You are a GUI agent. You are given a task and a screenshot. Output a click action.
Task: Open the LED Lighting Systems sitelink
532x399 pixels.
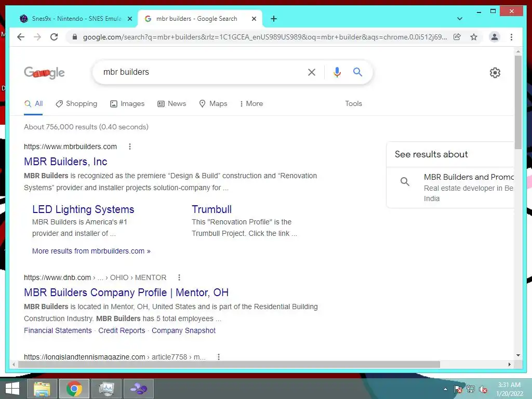83,209
